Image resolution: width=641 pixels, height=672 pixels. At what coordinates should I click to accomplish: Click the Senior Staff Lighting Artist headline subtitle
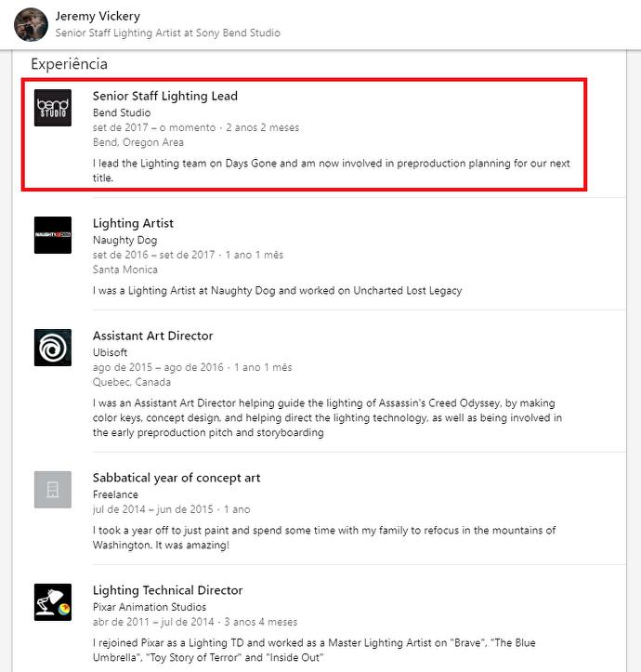click(x=167, y=33)
